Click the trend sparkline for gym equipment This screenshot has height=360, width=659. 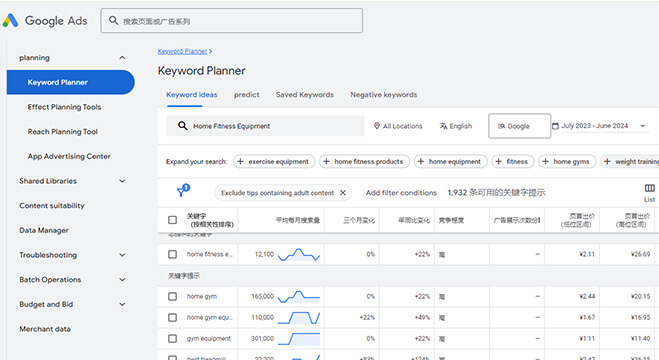[x=299, y=339]
